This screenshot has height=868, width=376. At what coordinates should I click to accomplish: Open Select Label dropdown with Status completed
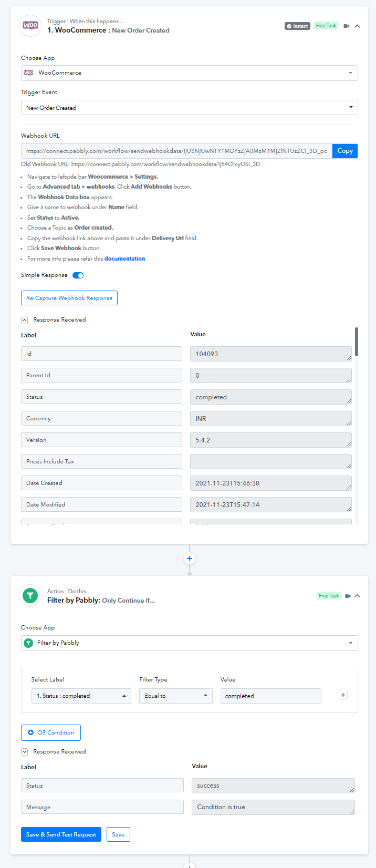tap(81, 696)
